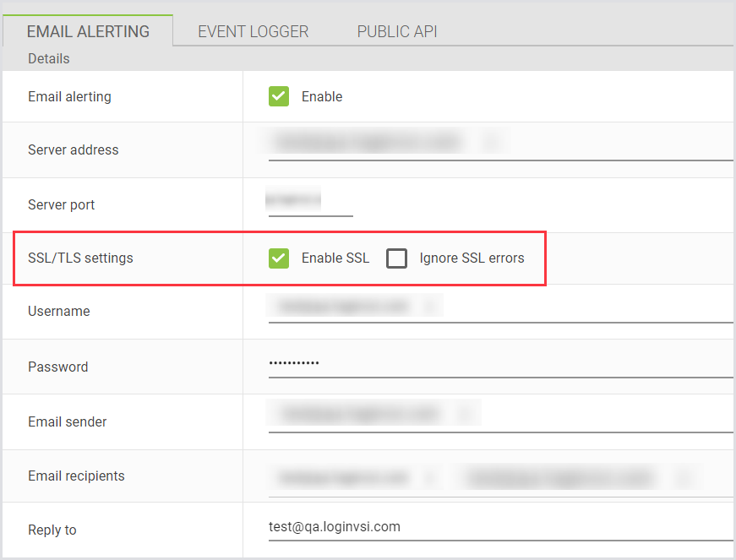The image size is (736, 560).
Task: Click the Details section heading
Action: tap(48, 58)
